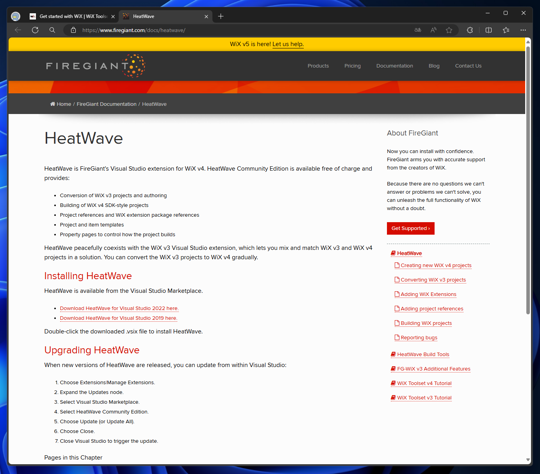Click the 'Upgrading HeatWave' heading
Screen dimensions: 540x474
(x=92, y=350)
